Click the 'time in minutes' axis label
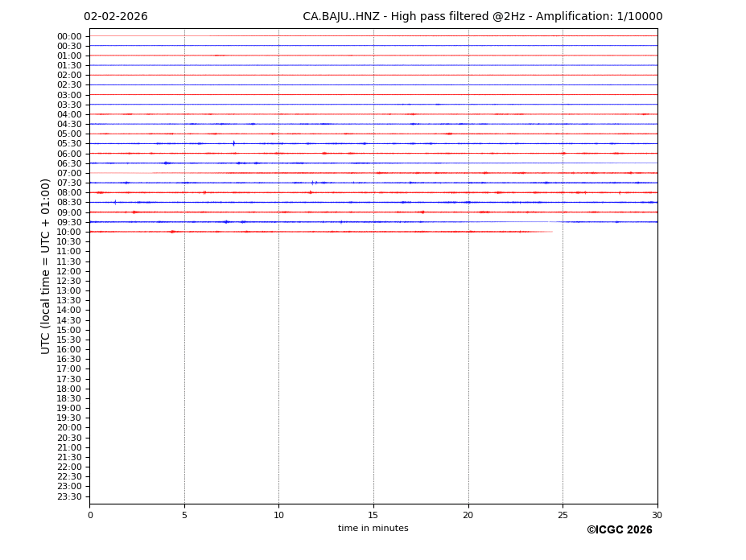The width and height of the screenshot is (746, 560). pos(373,529)
